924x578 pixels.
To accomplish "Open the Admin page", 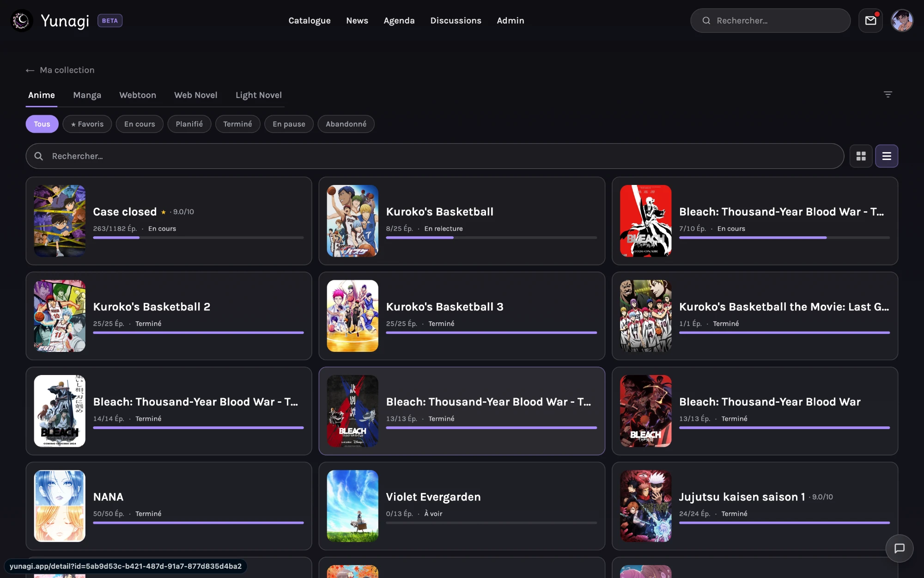I will (x=511, y=21).
